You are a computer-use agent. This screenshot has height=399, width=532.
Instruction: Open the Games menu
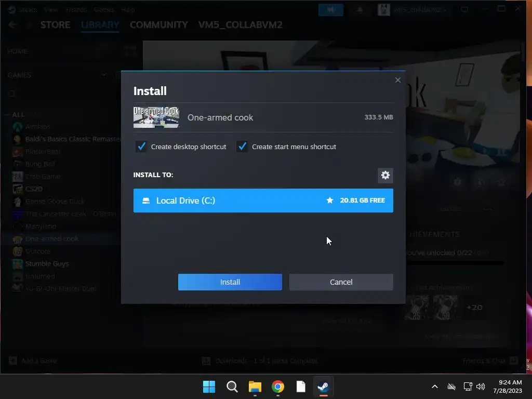(104, 9)
